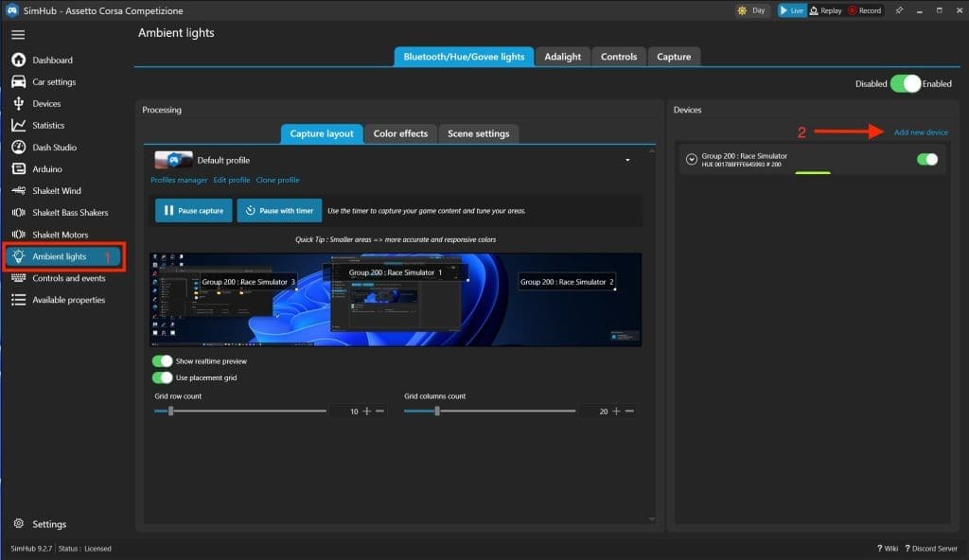The height and width of the screenshot is (560, 969).
Task: Open Dashboard from the sidebar
Action: tap(52, 61)
